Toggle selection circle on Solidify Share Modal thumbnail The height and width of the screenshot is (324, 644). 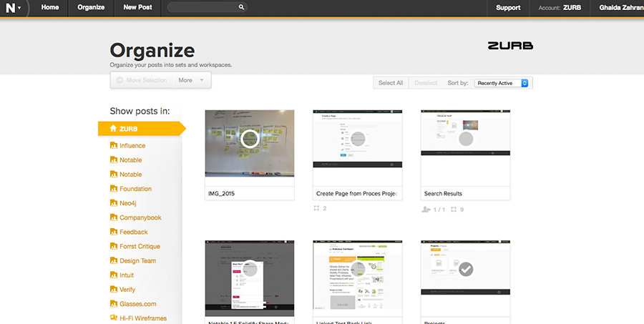[250, 269]
